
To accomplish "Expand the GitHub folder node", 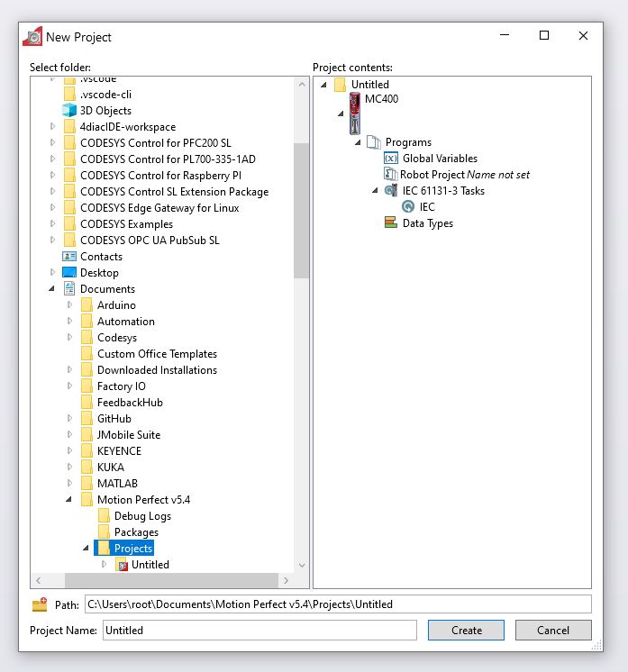I will pyautogui.click(x=69, y=418).
